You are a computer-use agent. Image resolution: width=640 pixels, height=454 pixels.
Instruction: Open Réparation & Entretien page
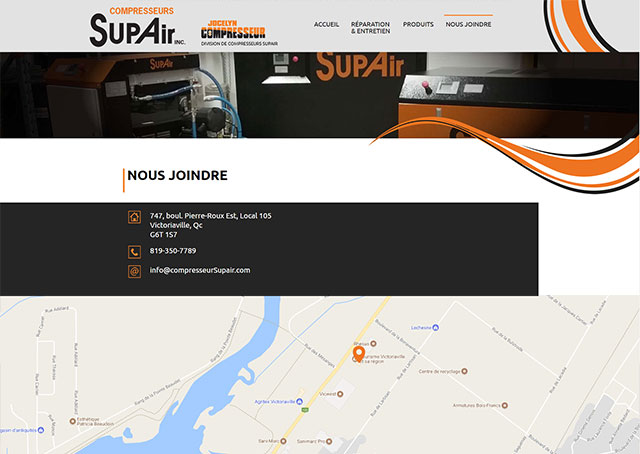click(370, 28)
